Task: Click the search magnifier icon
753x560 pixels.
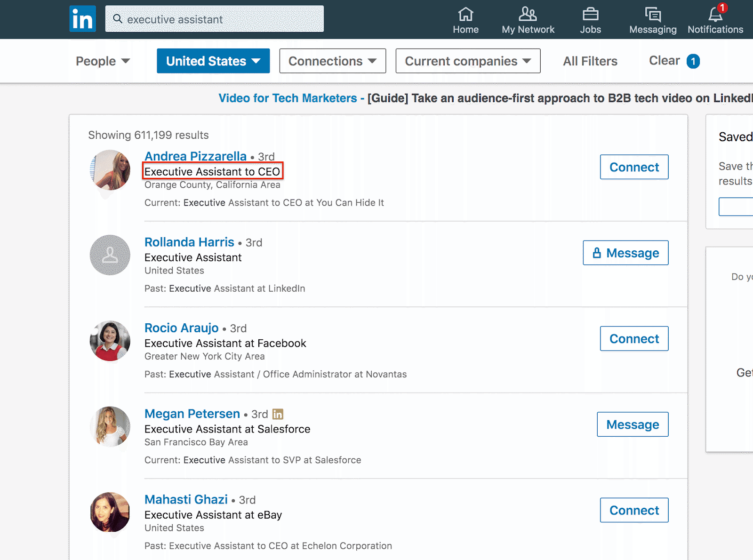Action: pyautogui.click(x=118, y=19)
